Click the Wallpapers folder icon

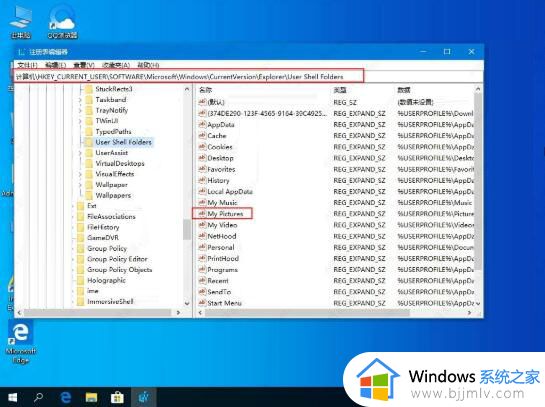click(x=89, y=195)
